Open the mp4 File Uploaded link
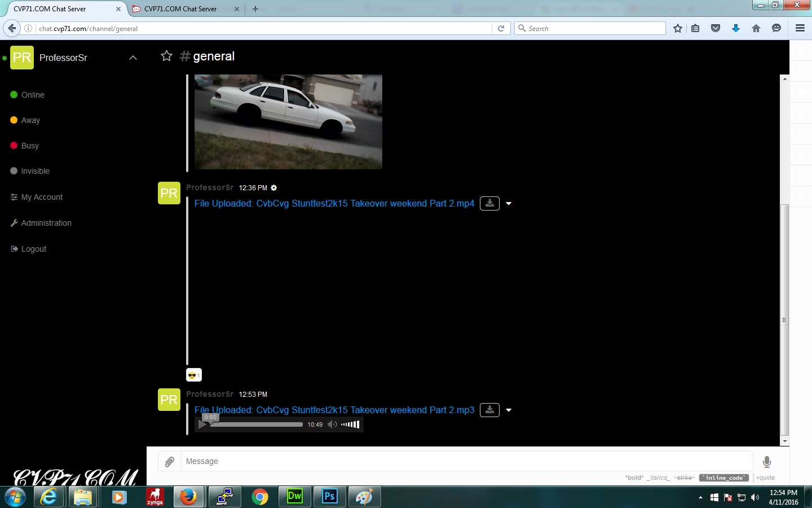The width and height of the screenshot is (812, 508). tap(334, 203)
